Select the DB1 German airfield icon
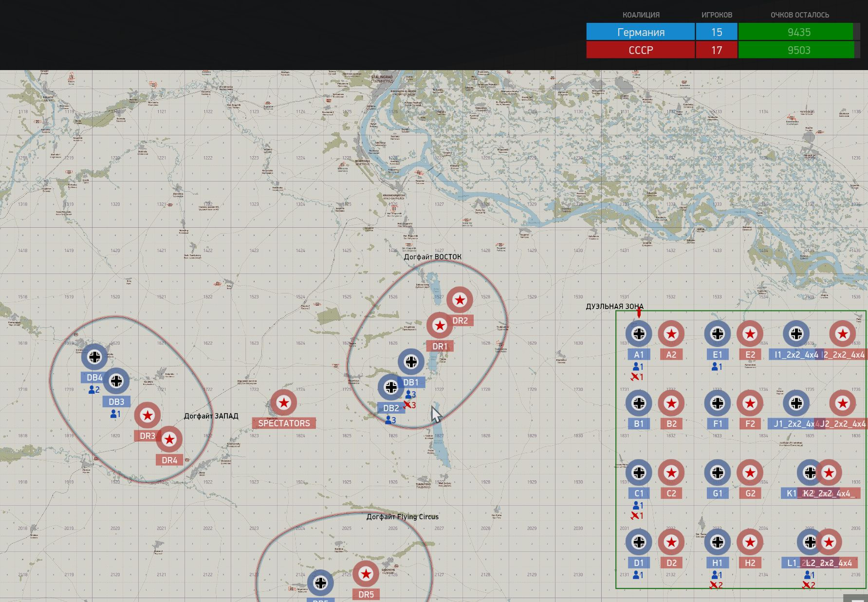Image resolution: width=868 pixels, height=602 pixels. coord(411,362)
